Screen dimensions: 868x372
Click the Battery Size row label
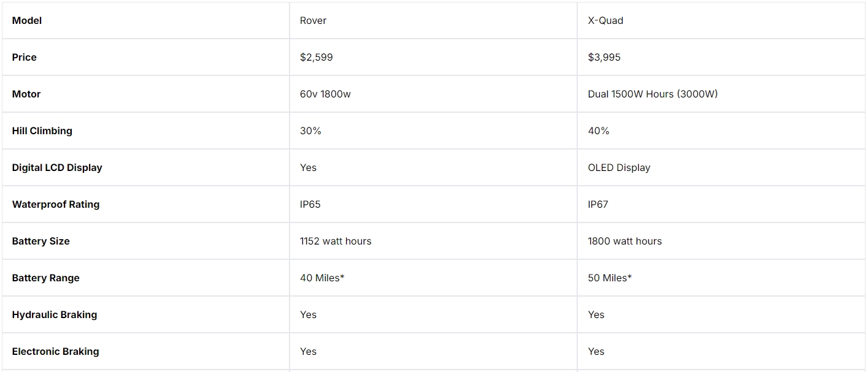40,241
